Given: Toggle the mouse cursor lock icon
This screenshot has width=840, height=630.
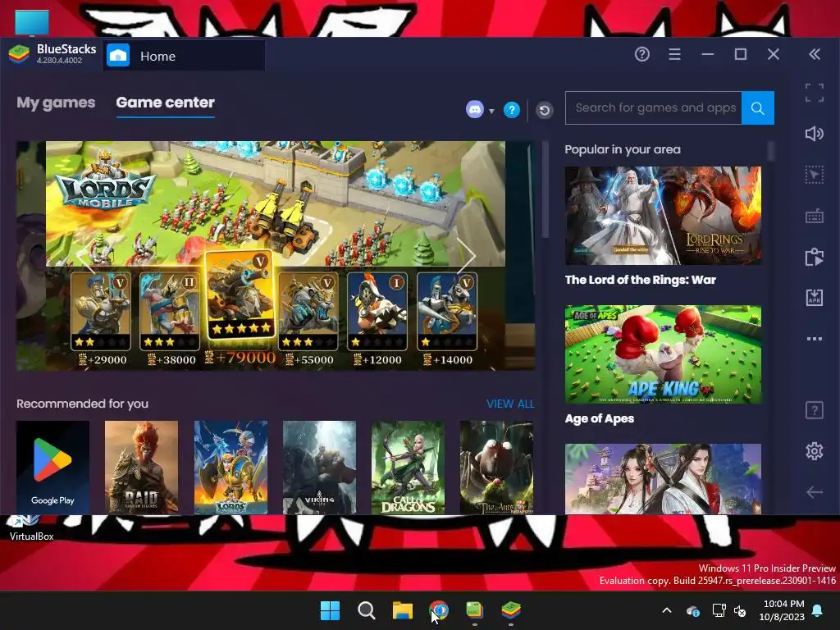Looking at the screenshot, I should coord(815,175).
